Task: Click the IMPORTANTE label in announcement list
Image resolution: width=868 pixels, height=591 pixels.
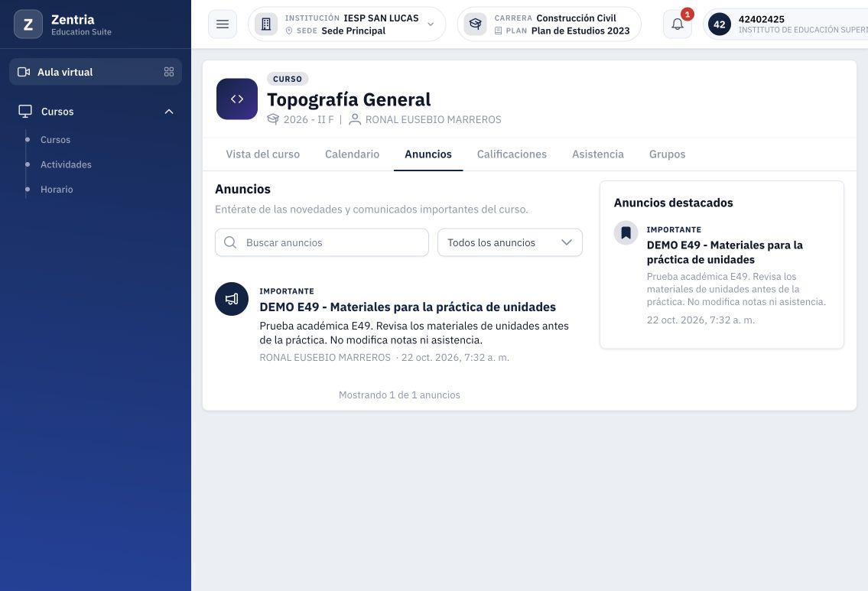Action: pos(287,291)
